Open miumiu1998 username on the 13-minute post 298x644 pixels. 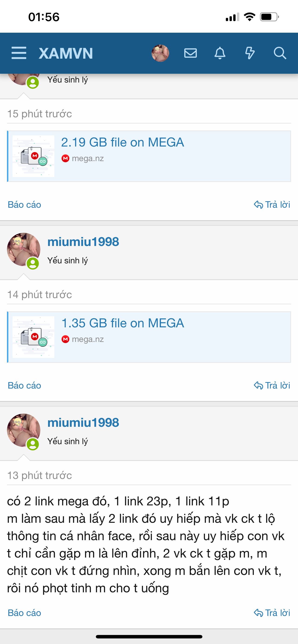(83, 423)
